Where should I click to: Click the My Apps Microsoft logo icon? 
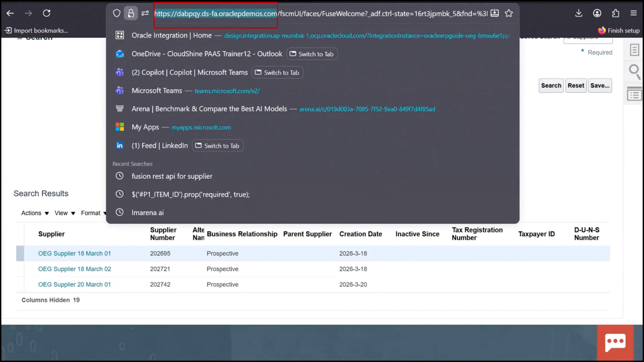point(120,127)
